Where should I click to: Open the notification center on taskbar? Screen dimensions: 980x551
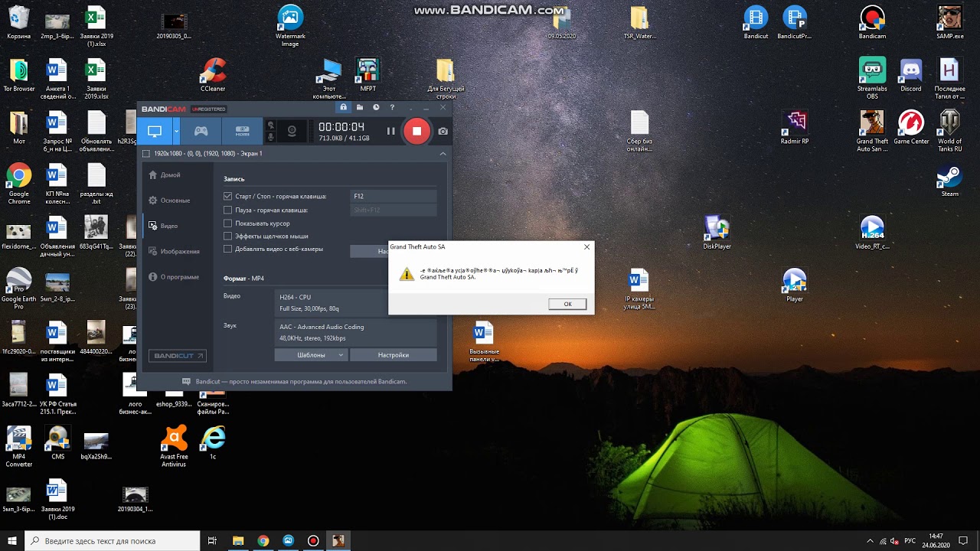(964, 541)
